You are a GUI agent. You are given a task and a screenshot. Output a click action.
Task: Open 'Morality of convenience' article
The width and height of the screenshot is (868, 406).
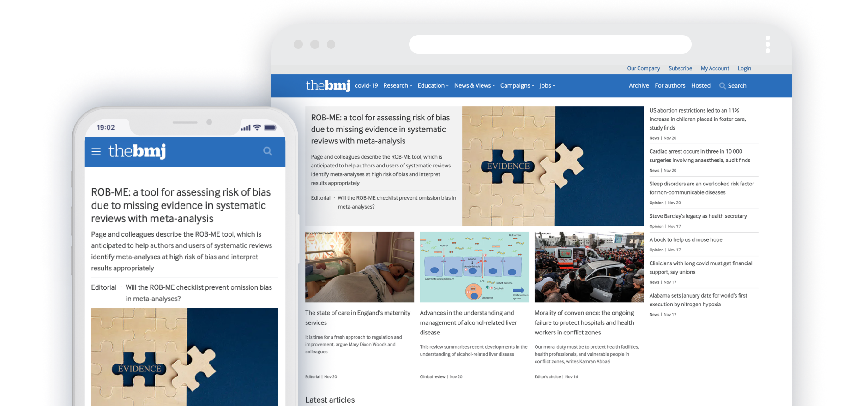(x=585, y=323)
